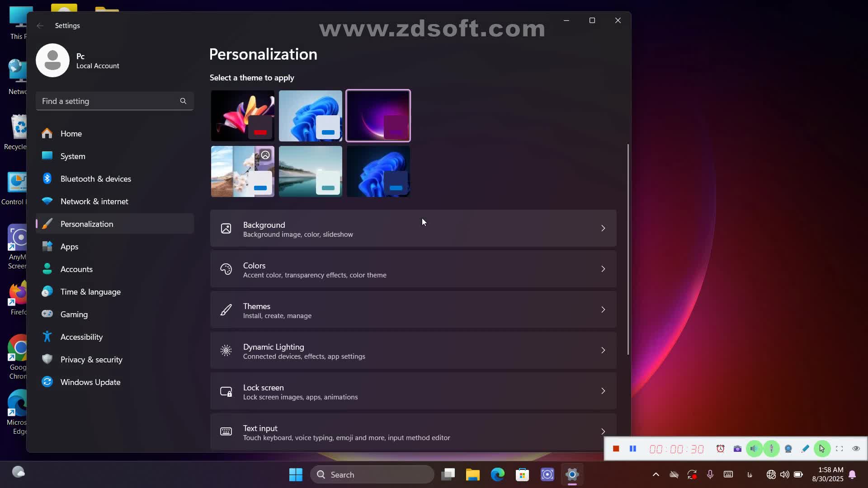Viewport: 868px width, 488px height.
Task: Toggle cursor capture icon in recorder toolbar
Action: (822, 449)
